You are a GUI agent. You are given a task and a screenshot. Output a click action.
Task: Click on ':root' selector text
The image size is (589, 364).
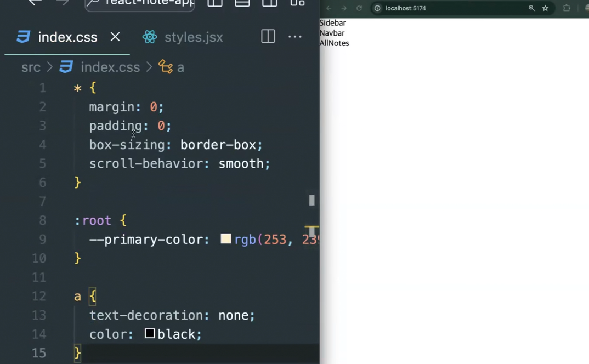[93, 220]
